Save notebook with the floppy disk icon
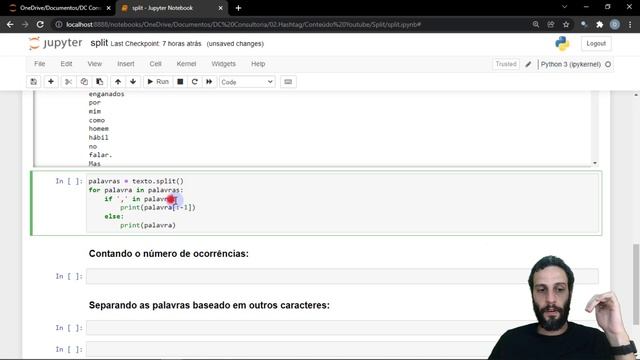The width and height of the screenshot is (640, 360). tap(33, 82)
